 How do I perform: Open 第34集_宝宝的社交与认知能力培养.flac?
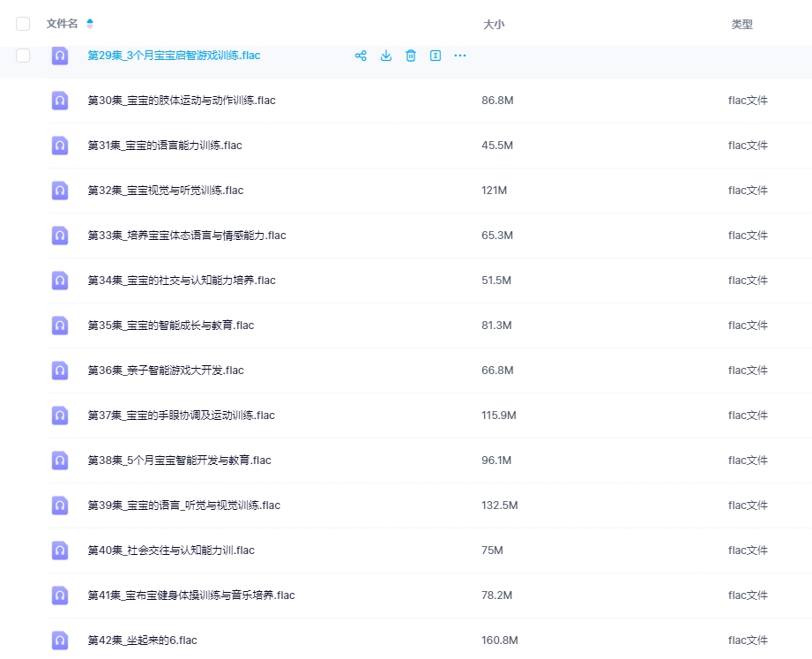pyautogui.click(x=182, y=281)
